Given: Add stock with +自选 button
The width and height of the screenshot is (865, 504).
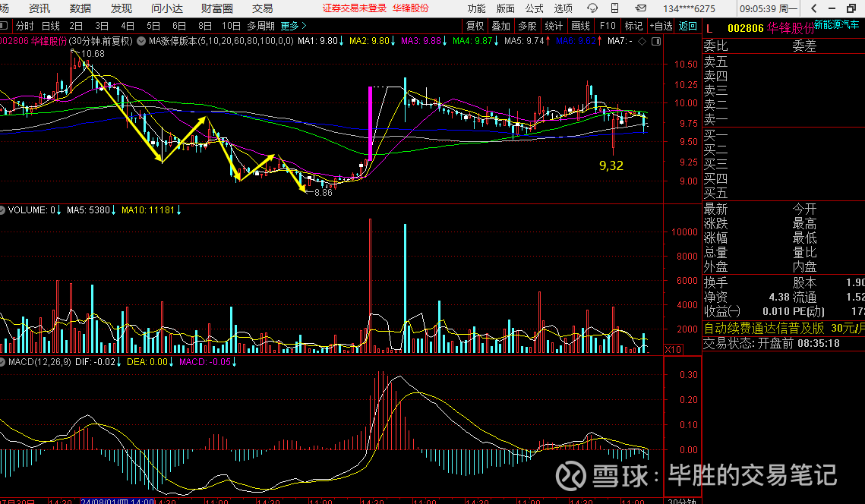Looking at the screenshot, I should (x=661, y=26).
